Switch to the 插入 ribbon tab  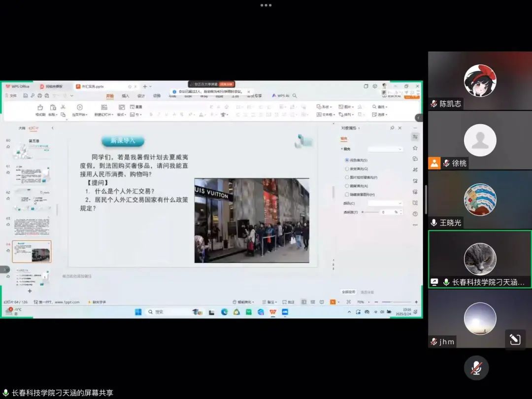pos(126,96)
